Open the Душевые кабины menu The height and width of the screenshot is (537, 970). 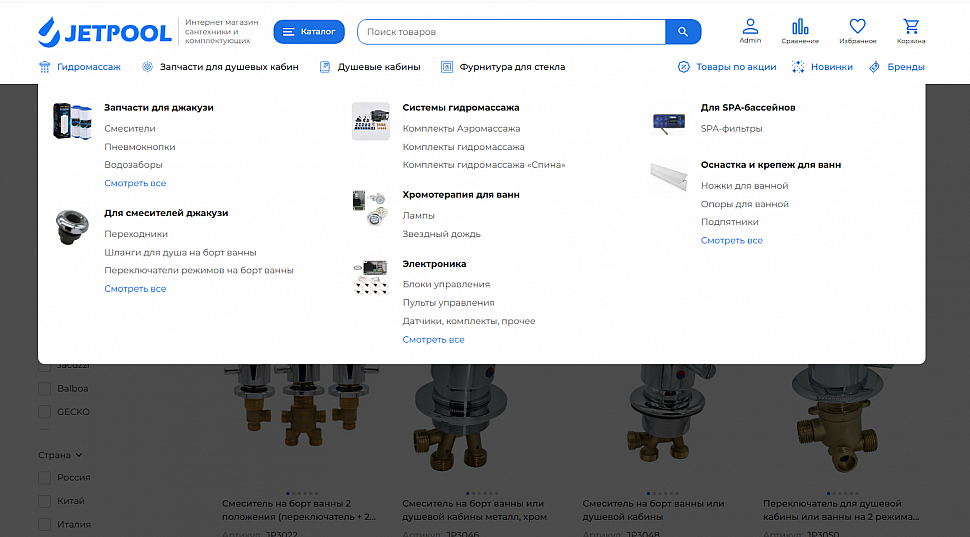pyautogui.click(x=379, y=67)
